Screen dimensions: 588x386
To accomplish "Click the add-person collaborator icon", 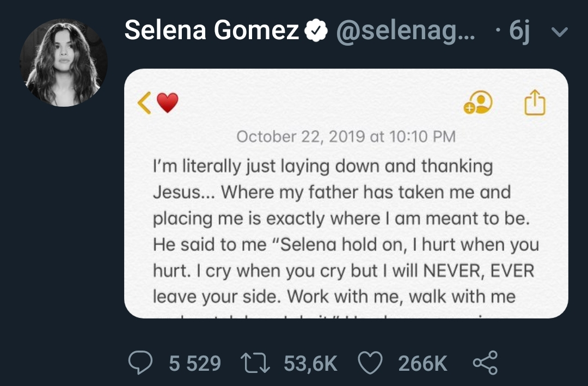I will click(478, 102).
